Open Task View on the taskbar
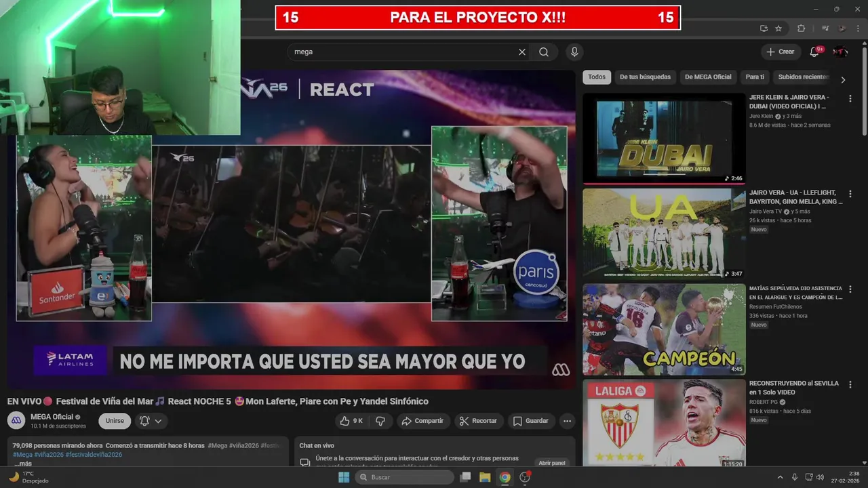This screenshot has height=488, width=868. tap(465, 477)
